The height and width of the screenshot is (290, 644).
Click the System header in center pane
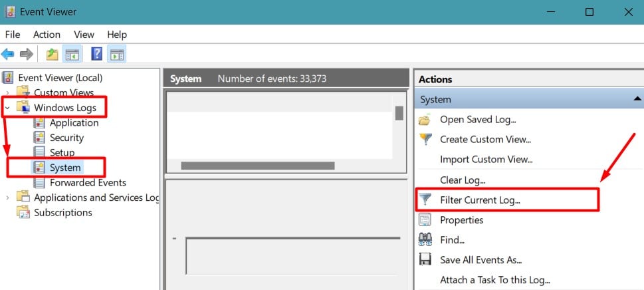(x=185, y=79)
